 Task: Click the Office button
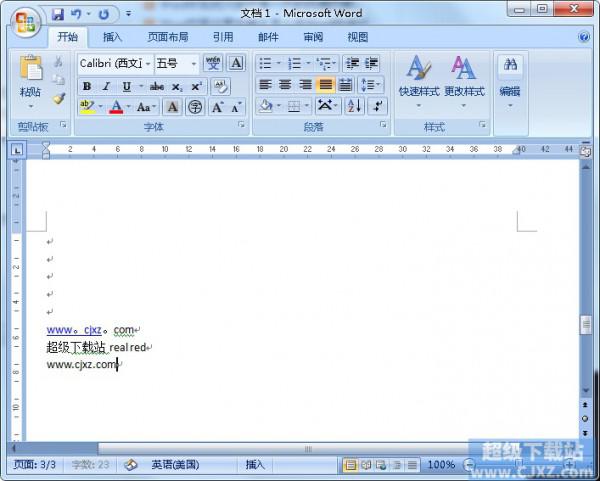[x=25, y=21]
